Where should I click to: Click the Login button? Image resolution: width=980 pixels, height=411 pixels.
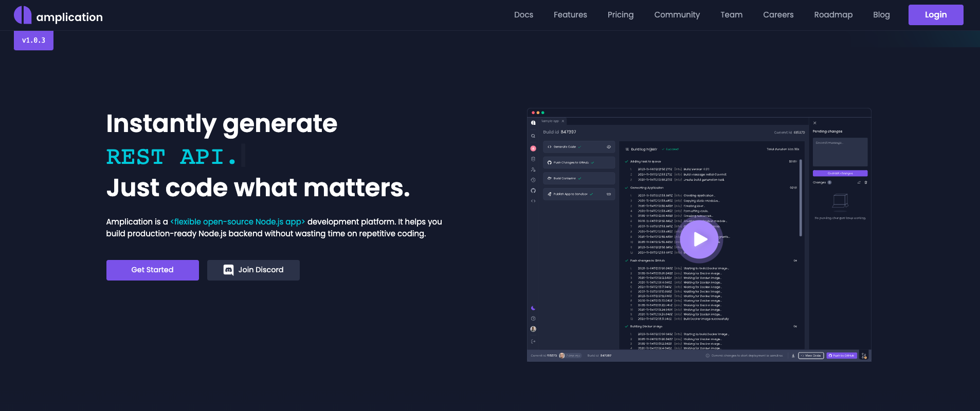pyautogui.click(x=936, y=15)
